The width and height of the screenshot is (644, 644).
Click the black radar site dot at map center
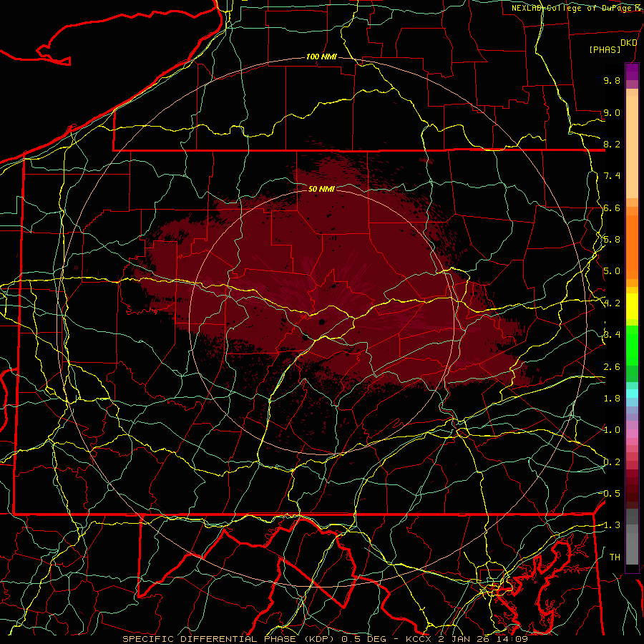point(321,321)
